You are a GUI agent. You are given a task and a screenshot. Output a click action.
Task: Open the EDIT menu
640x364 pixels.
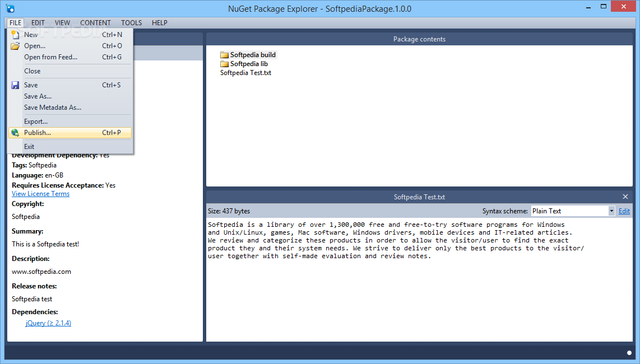click(38, 23)
